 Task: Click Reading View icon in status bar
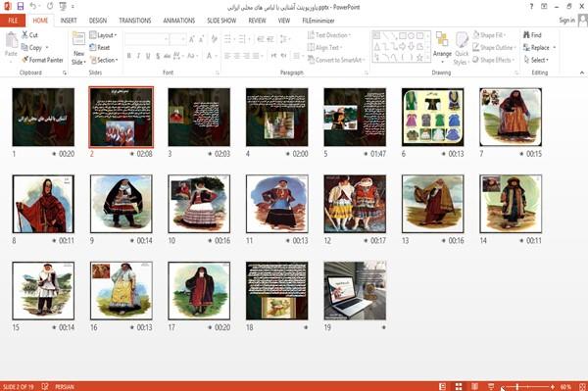coord(474,386)
